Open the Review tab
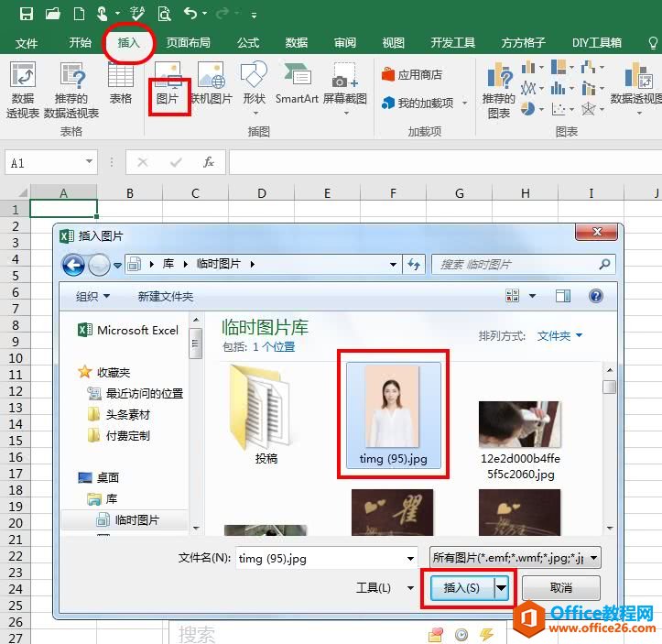 pos(344,42)
